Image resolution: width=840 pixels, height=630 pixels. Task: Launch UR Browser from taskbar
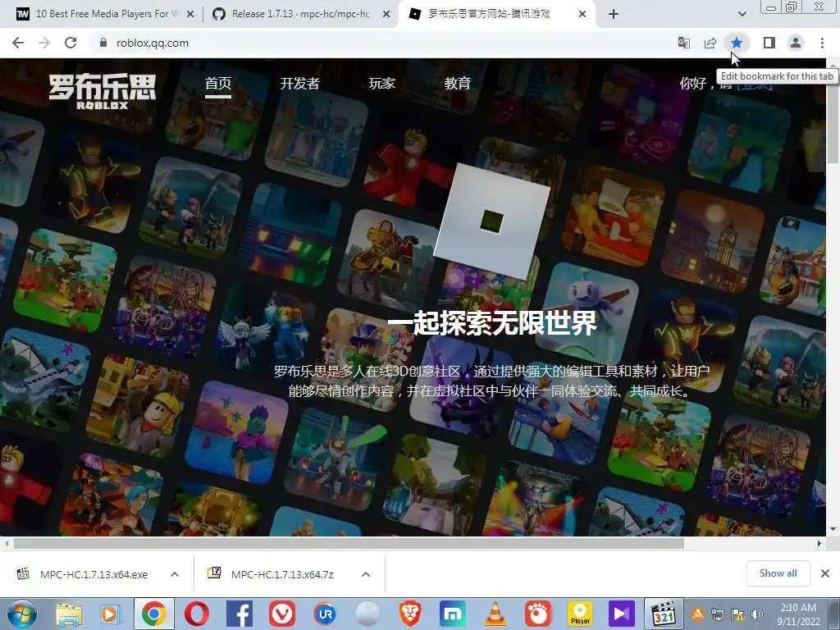click(x=325, y=614)
